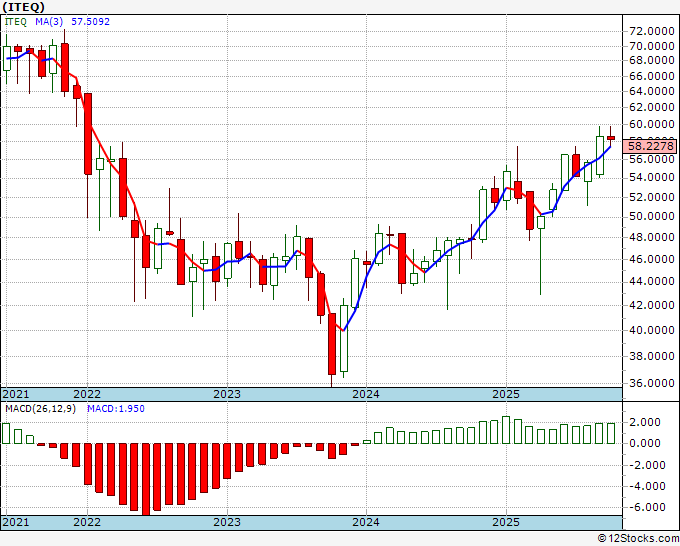Click the MACD:1.950 value label
Screen dimensions: 680x546
116,409
